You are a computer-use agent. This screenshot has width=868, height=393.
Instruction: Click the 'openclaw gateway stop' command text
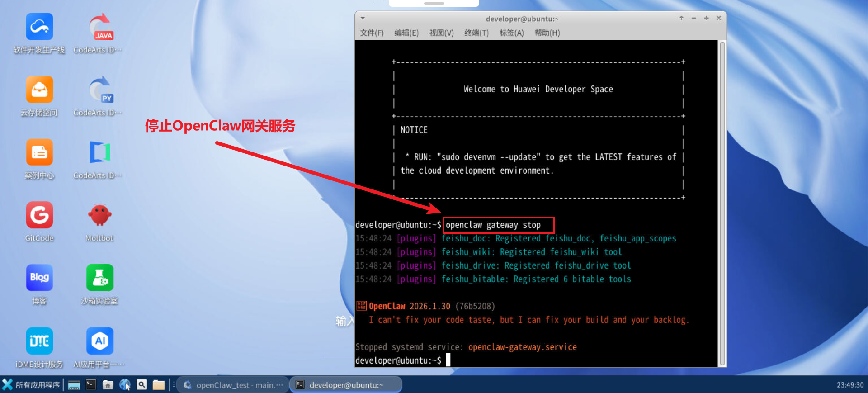pyautogui.click(x=493, y=225)
